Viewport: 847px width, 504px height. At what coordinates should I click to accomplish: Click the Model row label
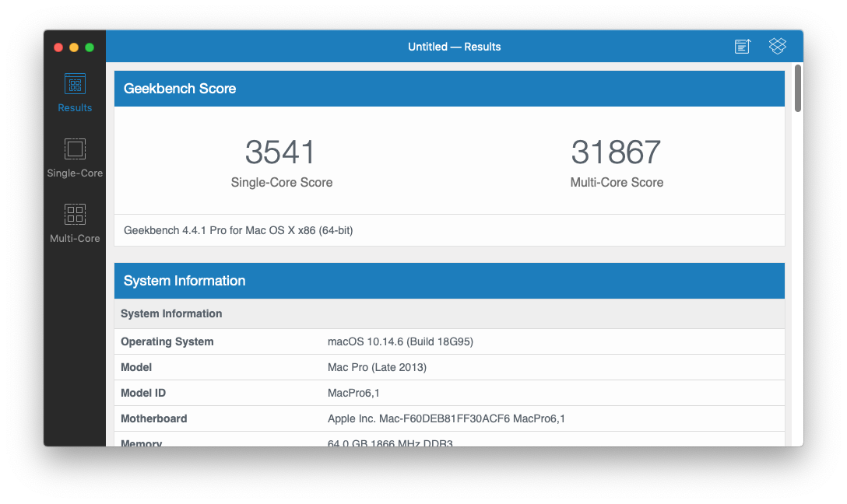136,367
